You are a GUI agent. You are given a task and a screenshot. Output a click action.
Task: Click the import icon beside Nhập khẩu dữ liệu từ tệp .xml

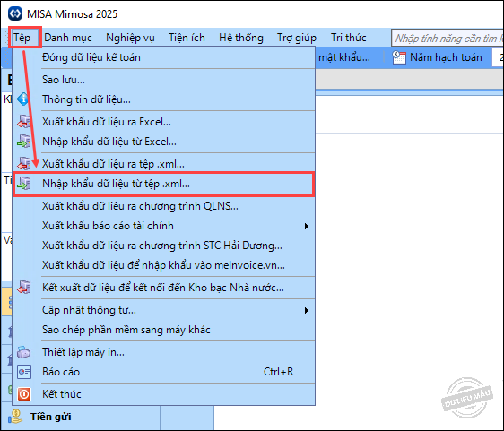[x=24, y=184]
